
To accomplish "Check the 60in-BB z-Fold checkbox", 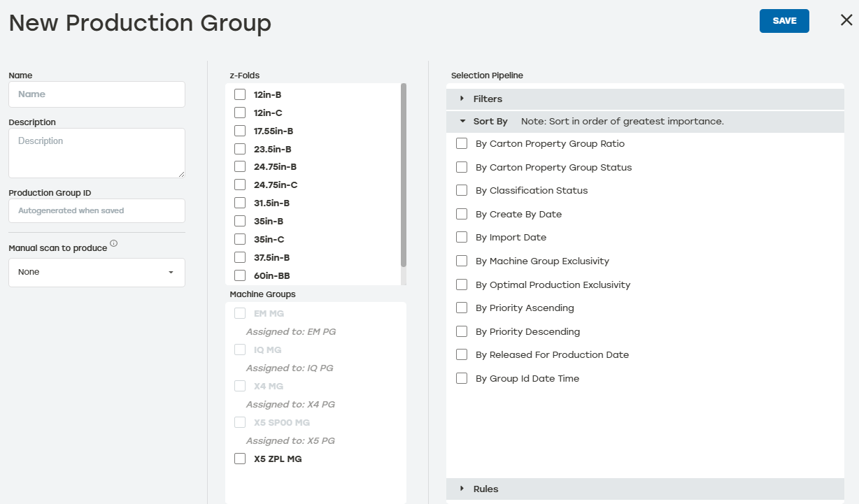I will (x=240, y=275).
